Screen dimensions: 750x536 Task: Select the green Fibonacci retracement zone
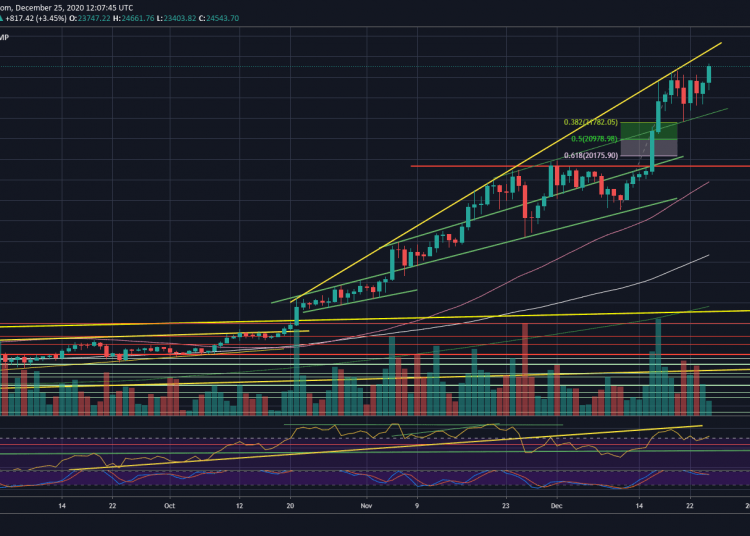click(649, 131)
